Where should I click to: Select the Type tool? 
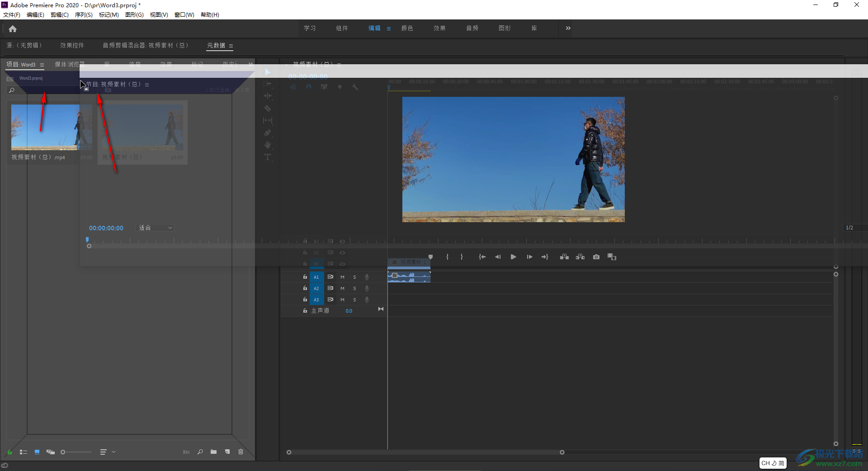[268, 157]
